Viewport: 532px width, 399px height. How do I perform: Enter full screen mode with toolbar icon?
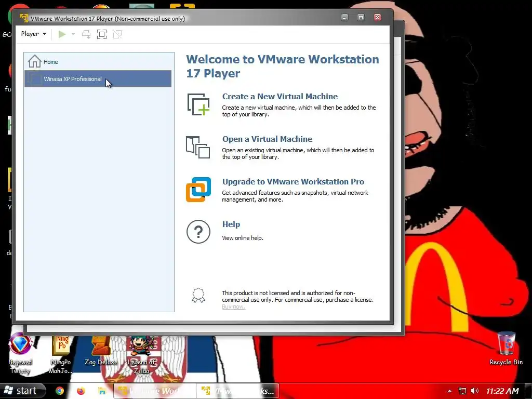[102, 34]
